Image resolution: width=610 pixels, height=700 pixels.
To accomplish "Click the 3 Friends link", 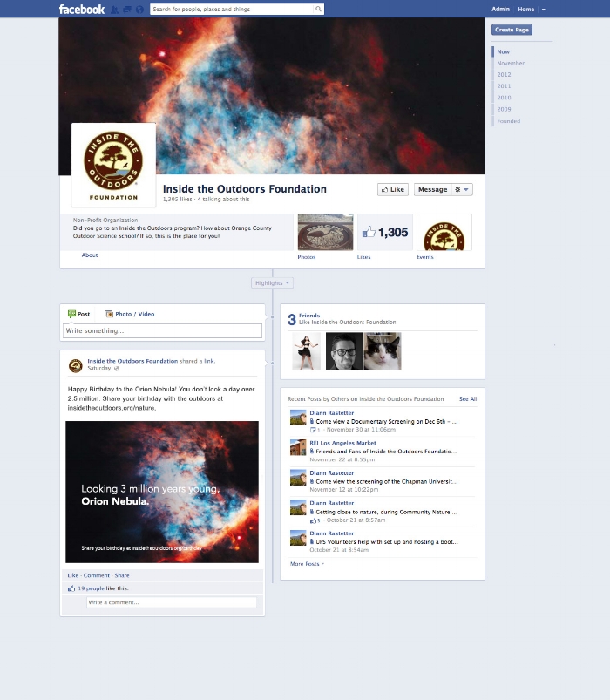I will tap(304, 318).
